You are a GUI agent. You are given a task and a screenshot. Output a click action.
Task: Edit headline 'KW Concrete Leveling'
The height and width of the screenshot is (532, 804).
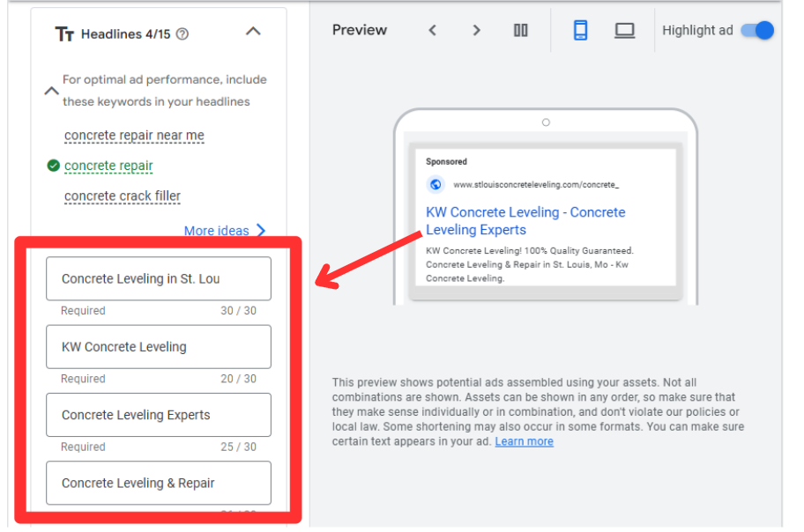coord(159,347)
